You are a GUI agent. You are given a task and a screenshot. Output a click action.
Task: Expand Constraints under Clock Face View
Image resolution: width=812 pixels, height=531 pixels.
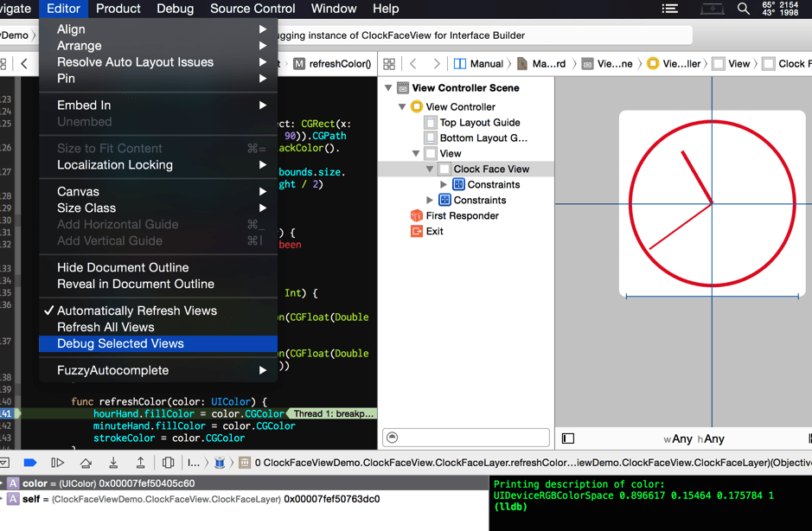tap(444, 185)
